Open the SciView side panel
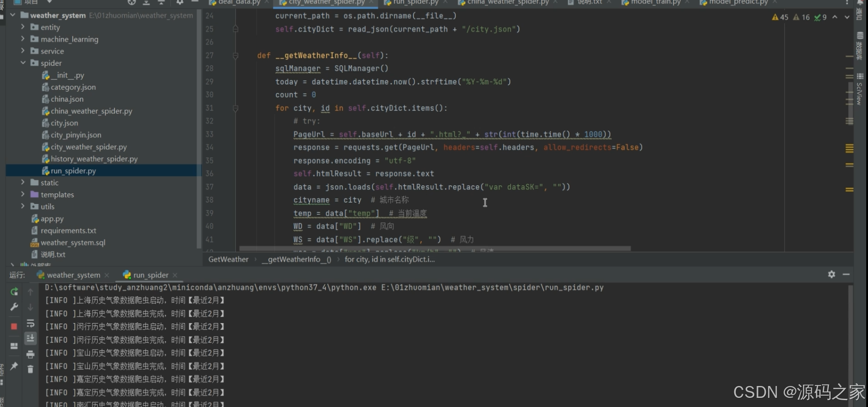 click(860, 89)
